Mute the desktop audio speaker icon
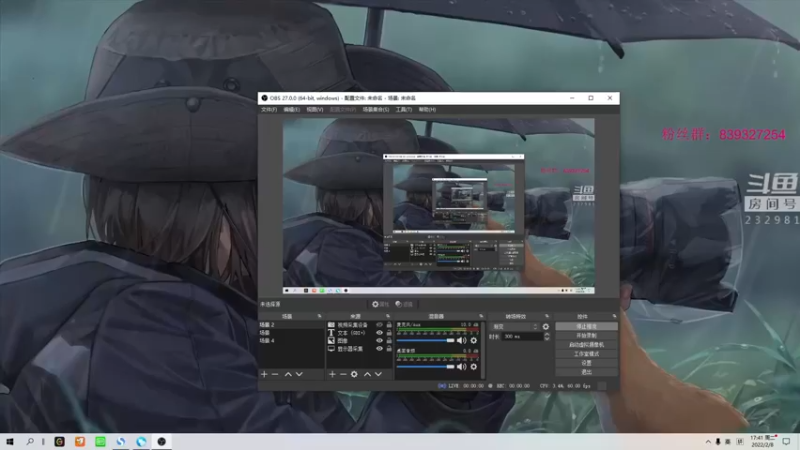 click(x=461, y=366)
